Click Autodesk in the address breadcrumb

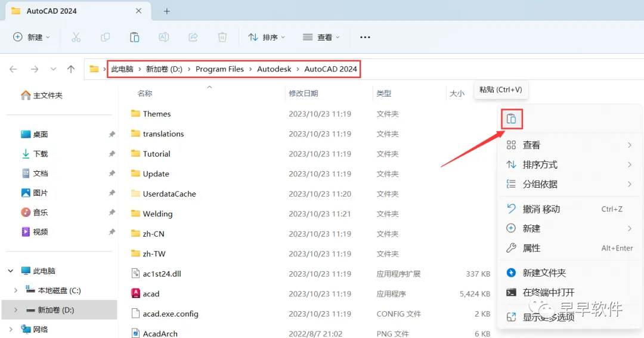click(274, 69)
